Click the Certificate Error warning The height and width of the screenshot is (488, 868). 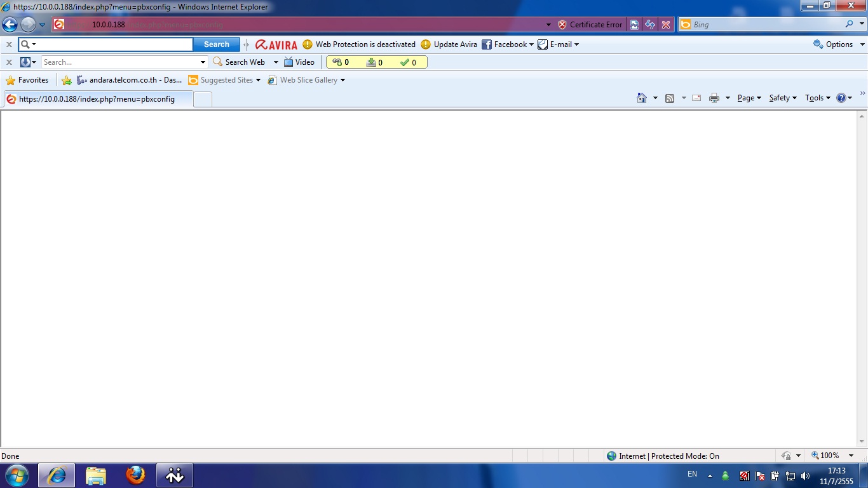pyautogui.click(x=590, y=25)
